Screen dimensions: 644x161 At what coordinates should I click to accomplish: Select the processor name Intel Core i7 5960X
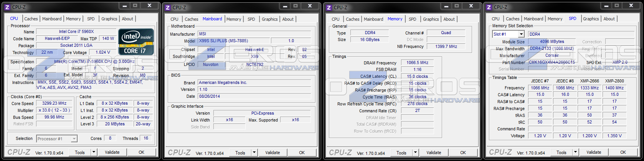click(x=76, y=31)
